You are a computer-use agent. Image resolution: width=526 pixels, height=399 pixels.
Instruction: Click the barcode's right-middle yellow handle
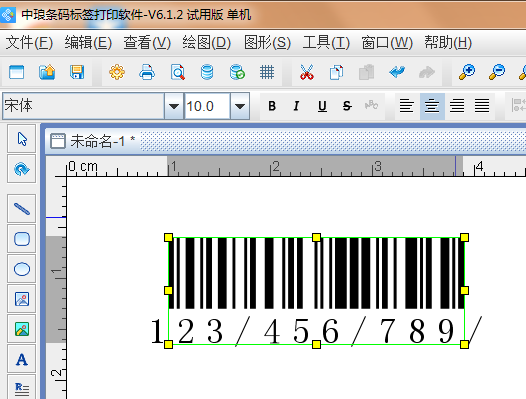(x=464, y=291)
